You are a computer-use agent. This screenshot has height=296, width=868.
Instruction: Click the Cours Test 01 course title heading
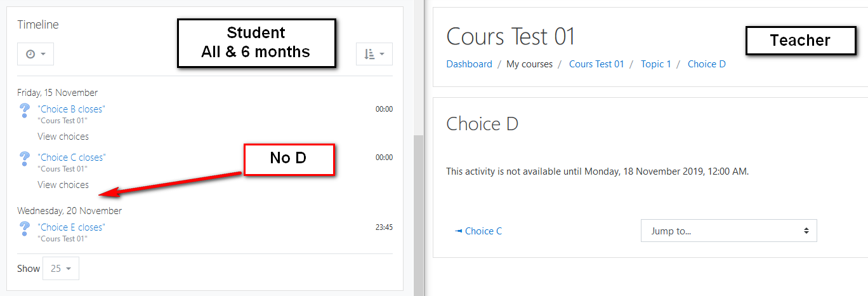[x=511, y=36]
